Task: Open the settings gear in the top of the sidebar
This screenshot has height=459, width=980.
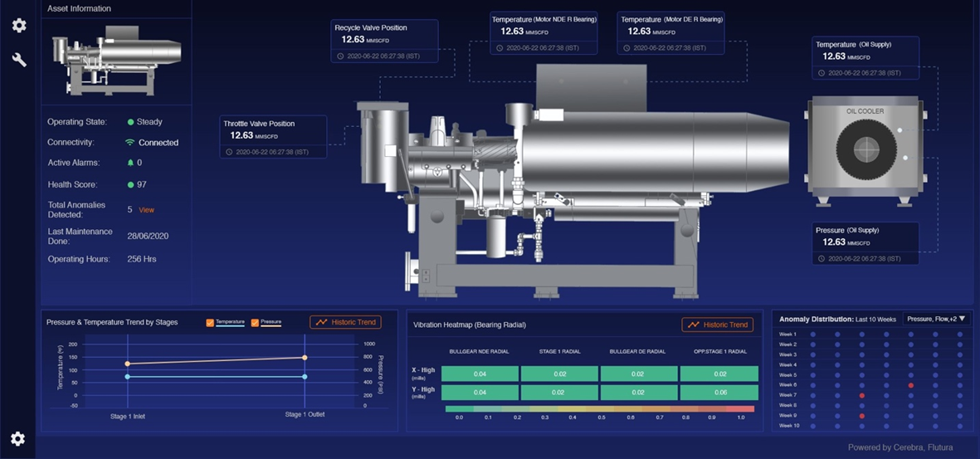Action: [19, 26]
